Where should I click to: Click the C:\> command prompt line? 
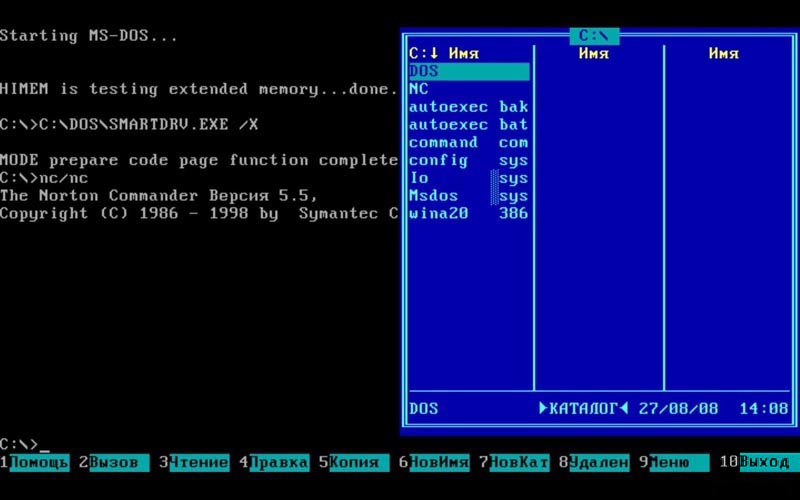(x=25, y=444)
